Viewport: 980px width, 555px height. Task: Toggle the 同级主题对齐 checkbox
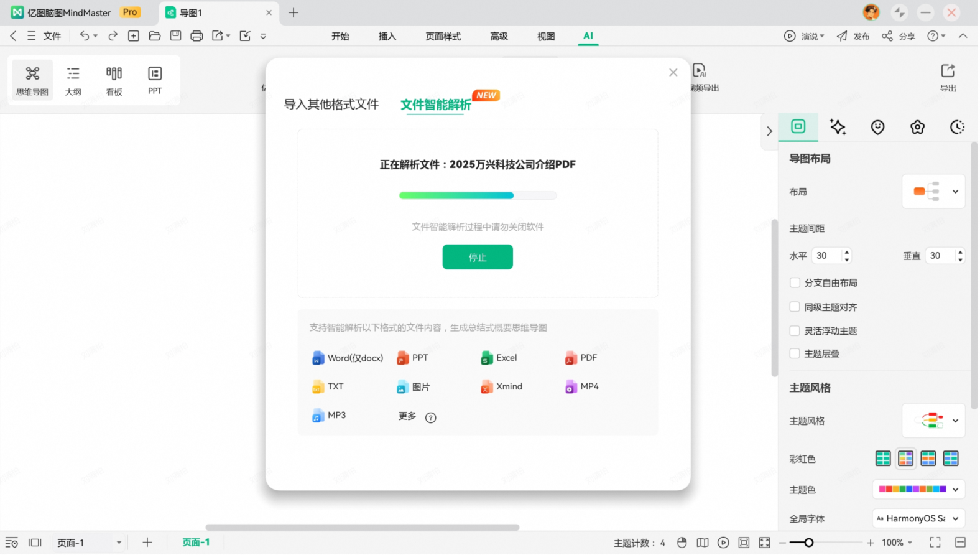[795, 307]
